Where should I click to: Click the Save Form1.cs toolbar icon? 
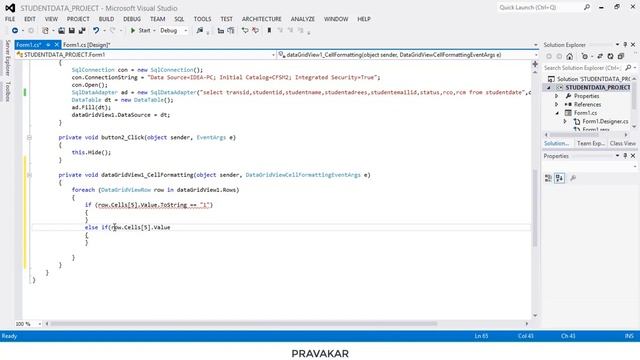(71, 31)
